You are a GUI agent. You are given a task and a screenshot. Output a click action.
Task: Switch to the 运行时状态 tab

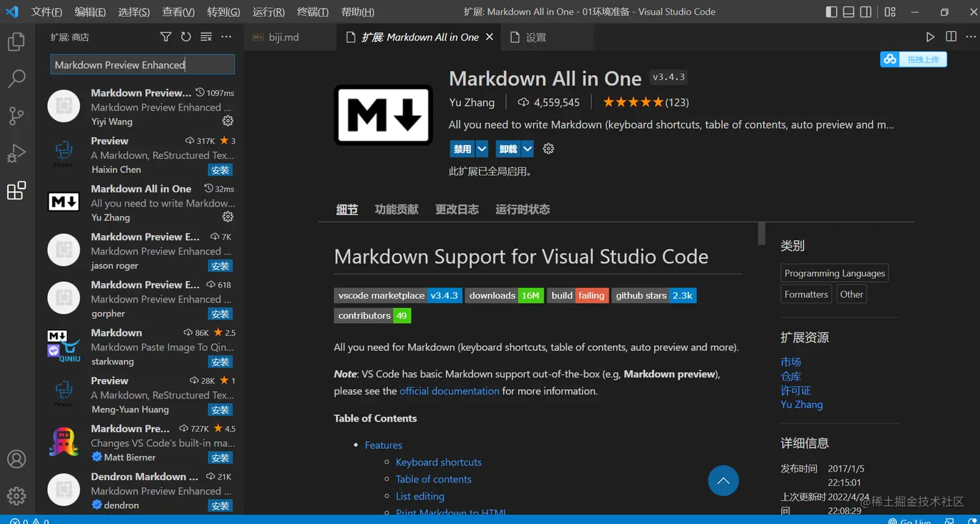click(523, 209)
